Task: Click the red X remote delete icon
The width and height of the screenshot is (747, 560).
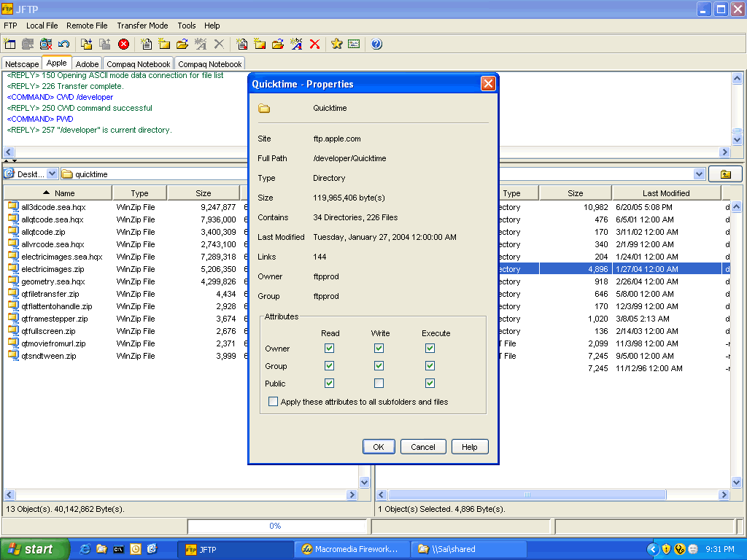Action: 314,44
